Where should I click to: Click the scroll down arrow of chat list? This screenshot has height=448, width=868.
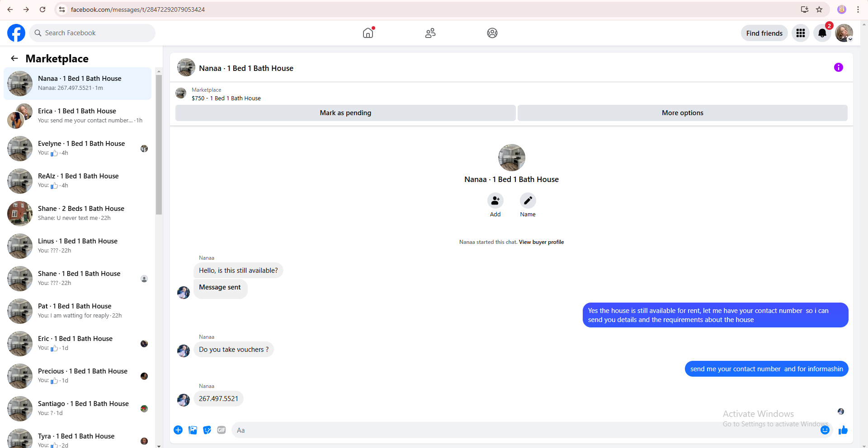[x=159, y=446]
